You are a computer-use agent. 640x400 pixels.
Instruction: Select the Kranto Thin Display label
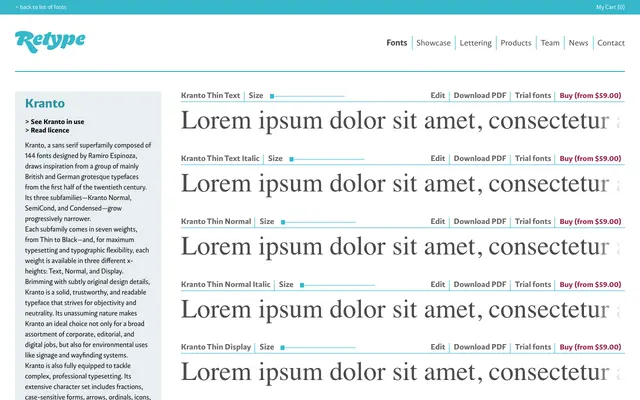pyautogui.click(x=216, y=347)
